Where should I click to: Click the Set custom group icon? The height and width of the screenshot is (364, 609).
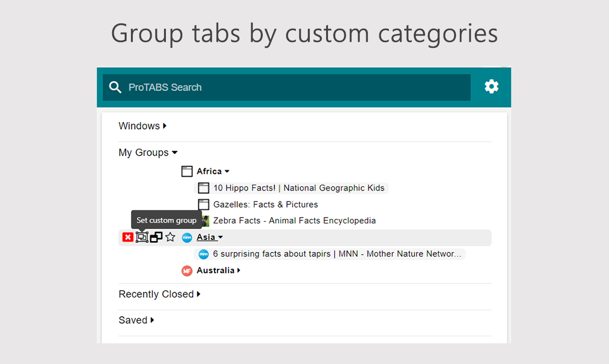click(142, 237)
